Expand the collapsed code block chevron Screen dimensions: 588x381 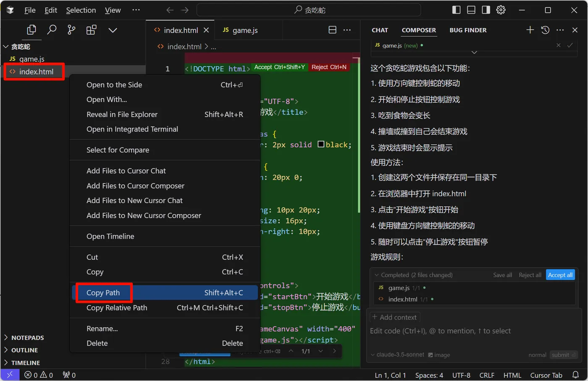pos(474,53)
